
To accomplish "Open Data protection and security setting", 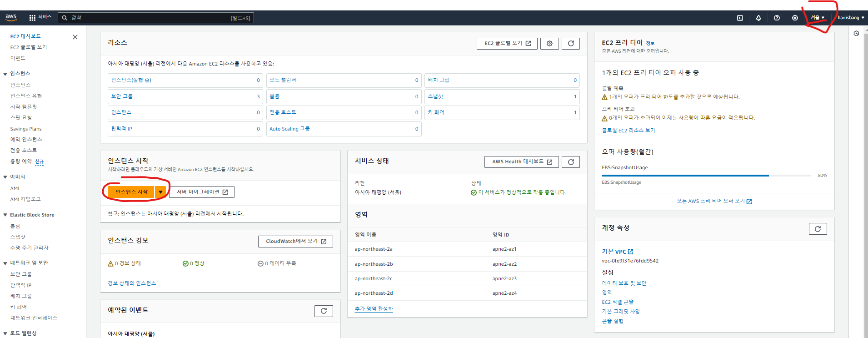I will pos(624,283).
